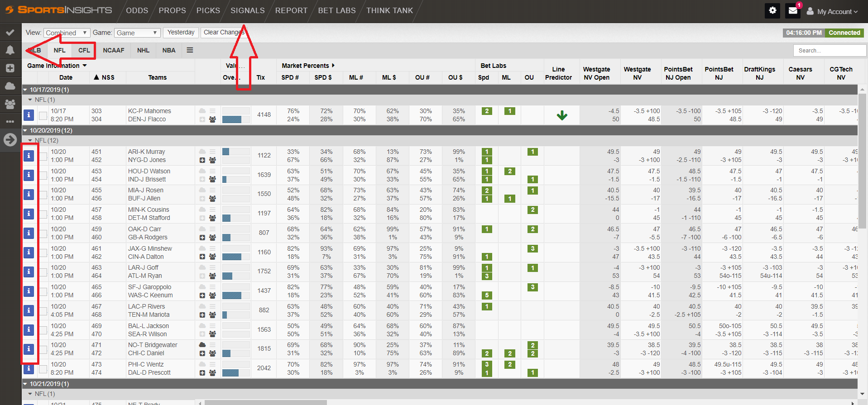Open the Game dropdown selector

coord(137,33)
